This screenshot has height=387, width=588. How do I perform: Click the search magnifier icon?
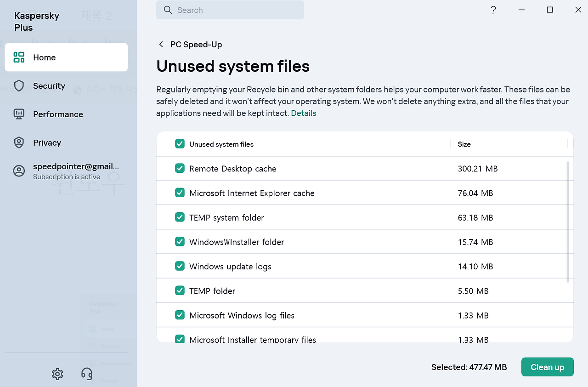tap(168, 10)
